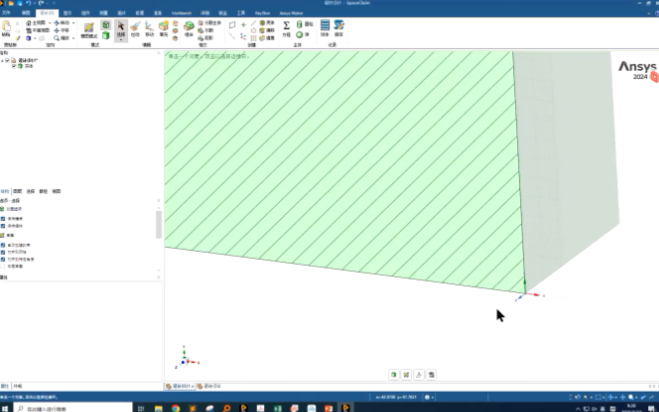The image size is (659, 412).
Task: Open the dropdown arrow under 选择 tool
Action: click(x=121, y=40)
